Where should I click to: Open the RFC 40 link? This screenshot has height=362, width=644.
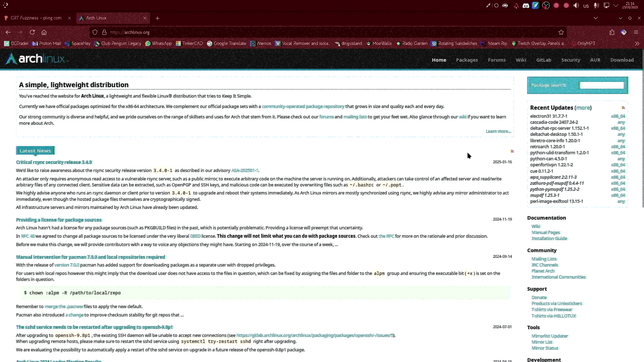(x=28, y=236)
